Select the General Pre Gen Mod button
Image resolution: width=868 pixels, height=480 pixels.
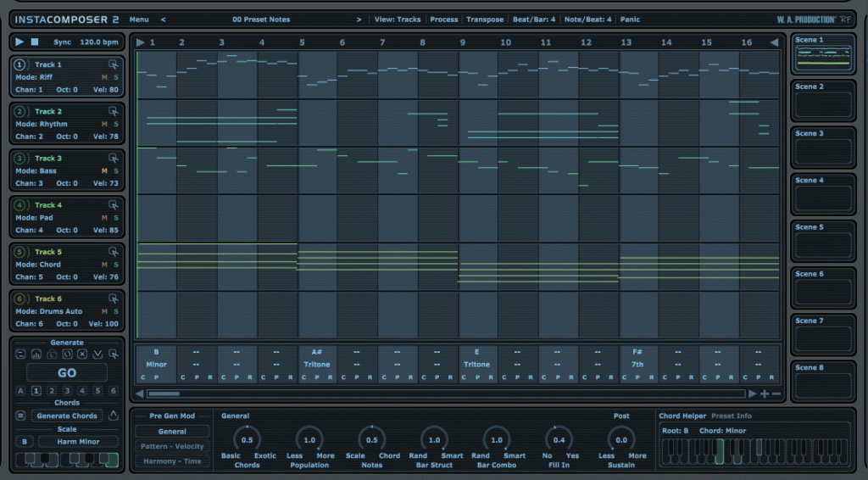[x=172, y=432]
